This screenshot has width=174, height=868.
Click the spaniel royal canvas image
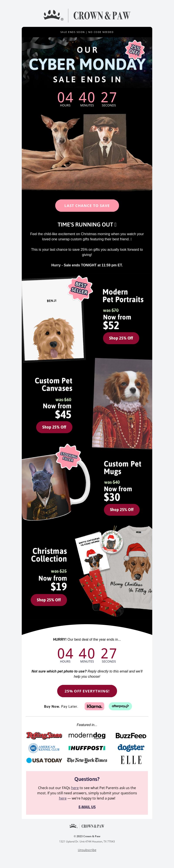[x=122, y=404]
